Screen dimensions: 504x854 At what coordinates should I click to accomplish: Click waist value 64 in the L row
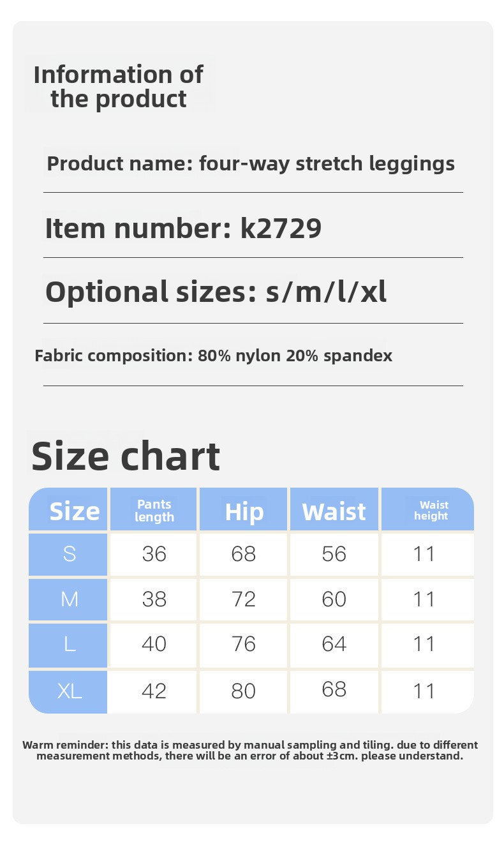coord(334,644)
